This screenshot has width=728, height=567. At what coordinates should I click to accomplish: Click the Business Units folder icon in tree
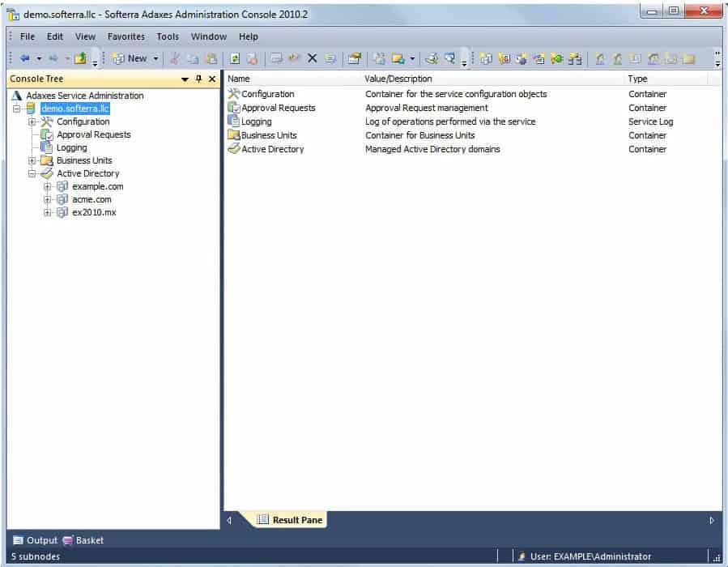pyautogui.click(x=47, y=160)
